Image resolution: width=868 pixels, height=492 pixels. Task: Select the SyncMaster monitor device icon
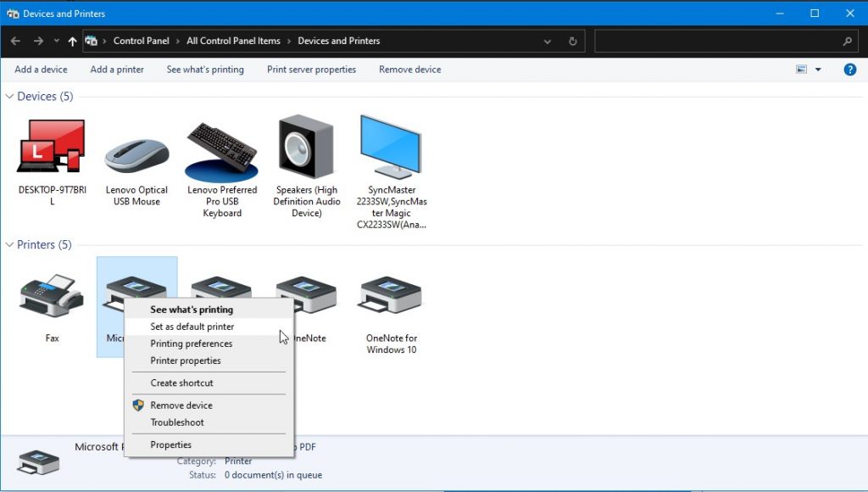coord(391,147)
